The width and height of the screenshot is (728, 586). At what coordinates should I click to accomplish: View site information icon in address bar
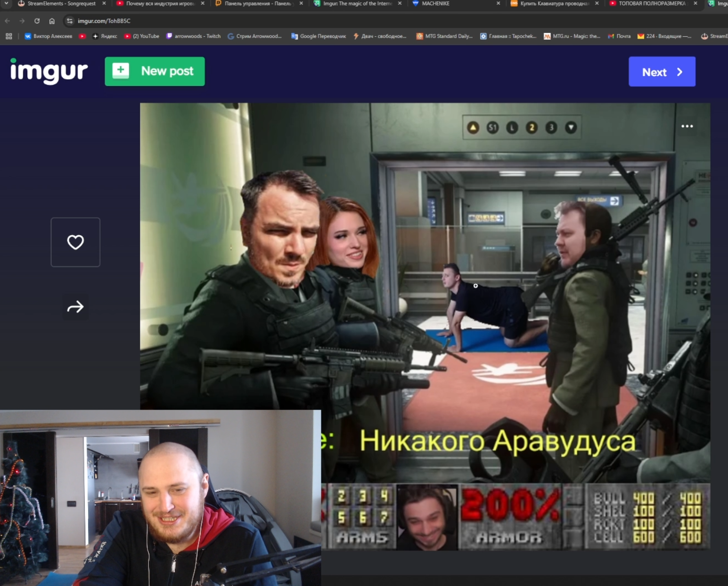70,21
